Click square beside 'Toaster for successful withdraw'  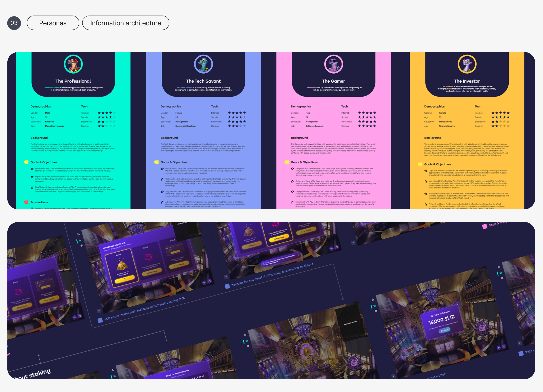[227, 286]
